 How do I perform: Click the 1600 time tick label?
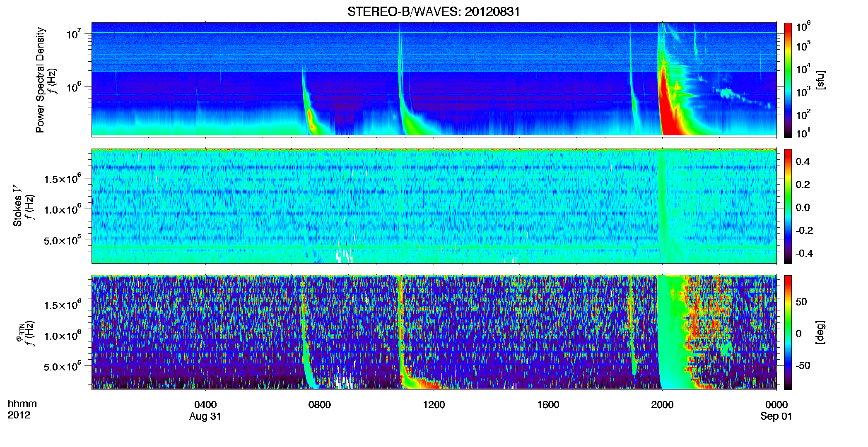[548, 405]
